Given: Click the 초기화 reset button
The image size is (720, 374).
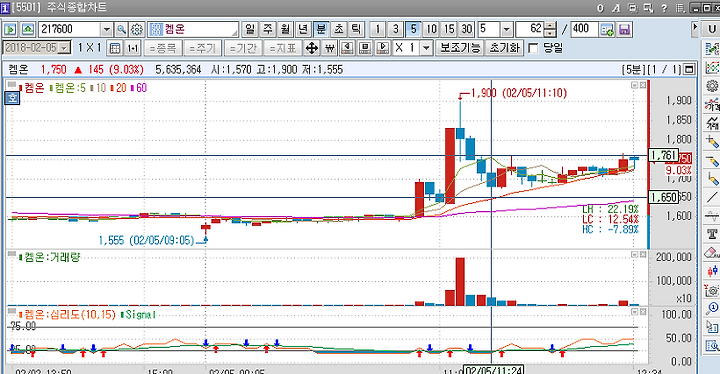Looking at the screenshot, I should [x=504, y=48].
